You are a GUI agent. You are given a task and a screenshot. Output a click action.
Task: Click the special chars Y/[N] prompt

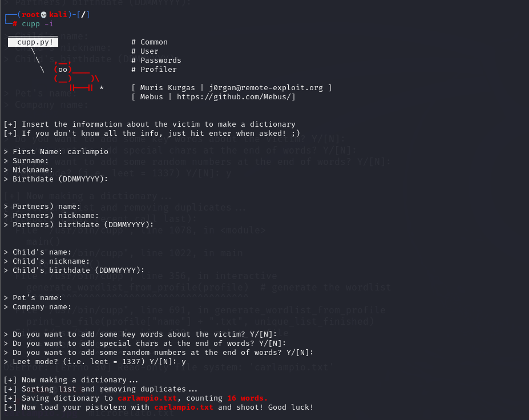pyautogui.click(x=145, y=344)
